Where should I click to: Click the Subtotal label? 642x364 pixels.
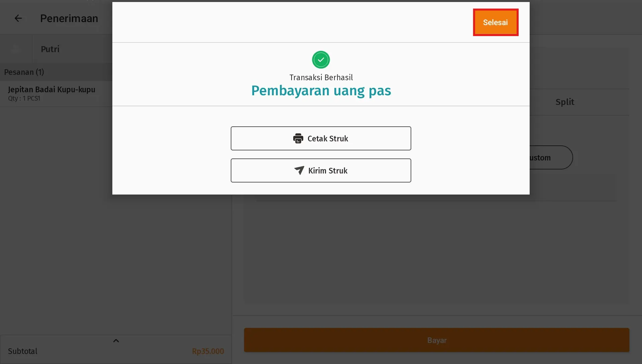(x=22, y=351)
